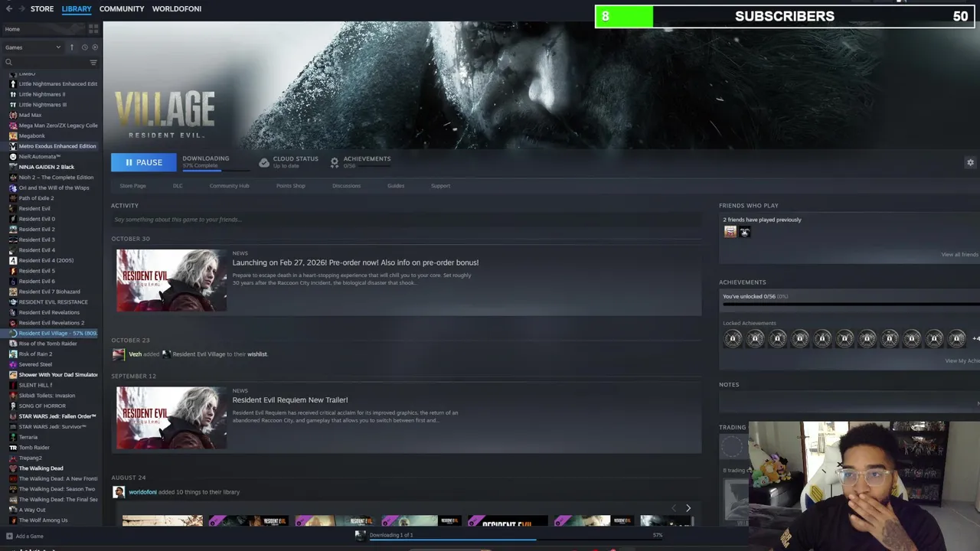This screenshot has width=980, height=551.
Task: Open the COMMUNITY tab
Action: tap(122, 8)
